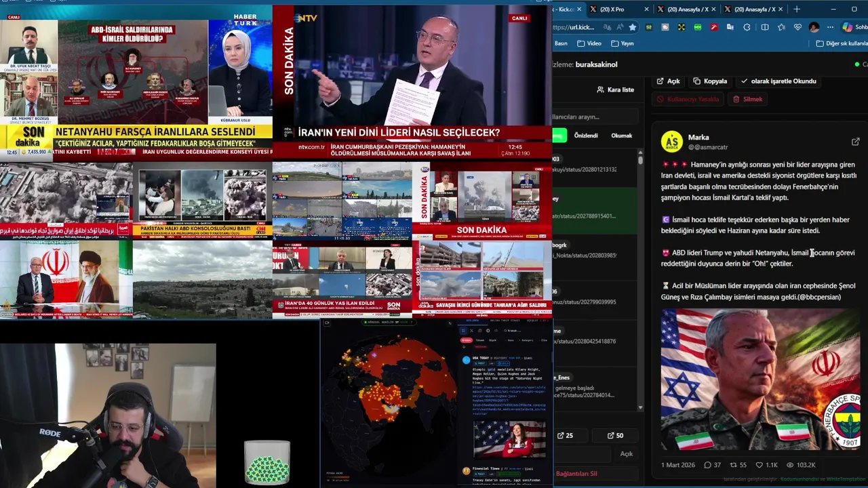Select the Önizlendi filter tab
The height and width of the screenshot is (488, 868).
coord(586,136)
